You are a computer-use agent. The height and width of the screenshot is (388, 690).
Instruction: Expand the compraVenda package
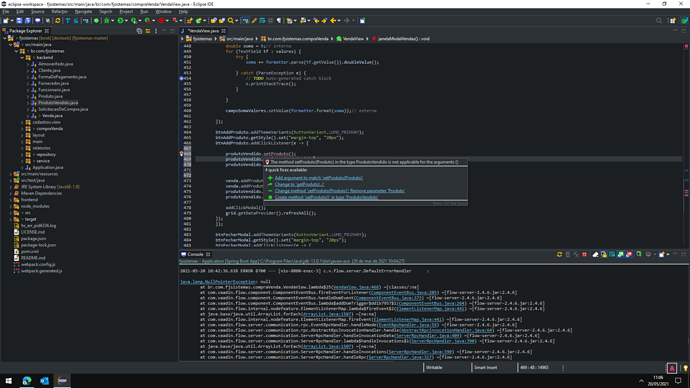22,129
